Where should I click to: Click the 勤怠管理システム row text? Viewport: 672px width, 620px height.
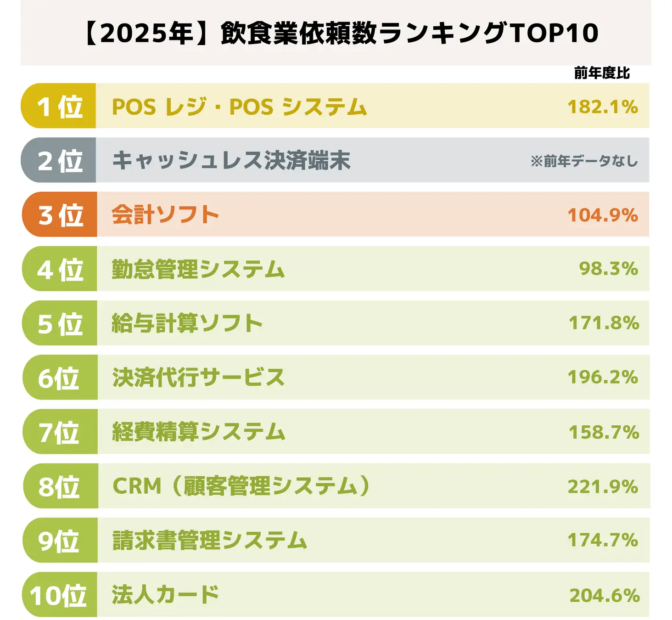(198, 269)
